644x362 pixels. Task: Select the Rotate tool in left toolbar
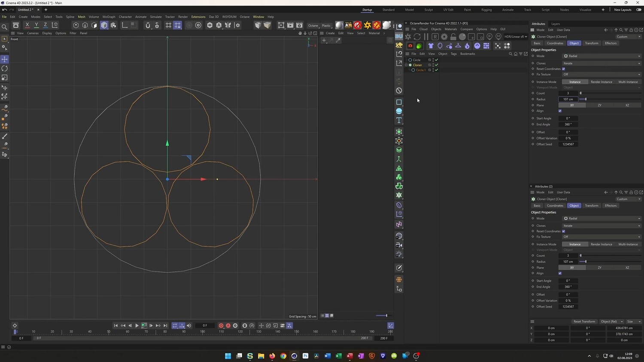5,69
